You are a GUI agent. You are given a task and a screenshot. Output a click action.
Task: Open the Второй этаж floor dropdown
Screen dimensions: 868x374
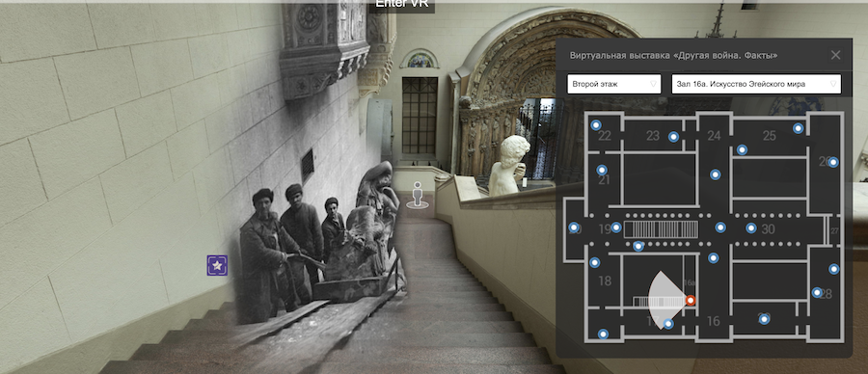tap(614, 84)
